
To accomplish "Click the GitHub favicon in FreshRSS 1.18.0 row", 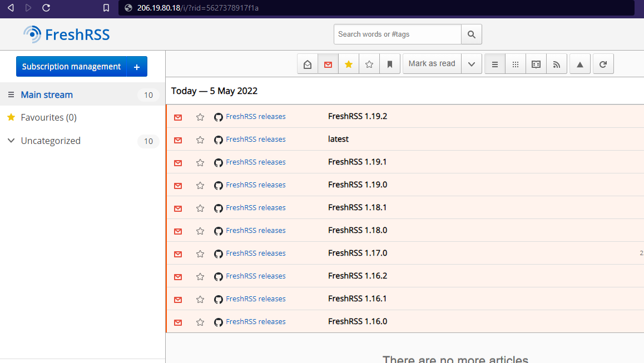I will pos(219,231).
